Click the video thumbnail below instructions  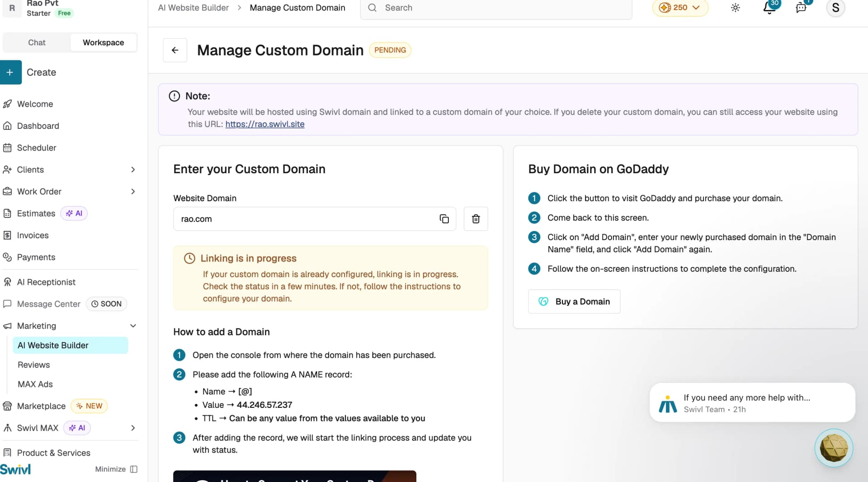294,476
